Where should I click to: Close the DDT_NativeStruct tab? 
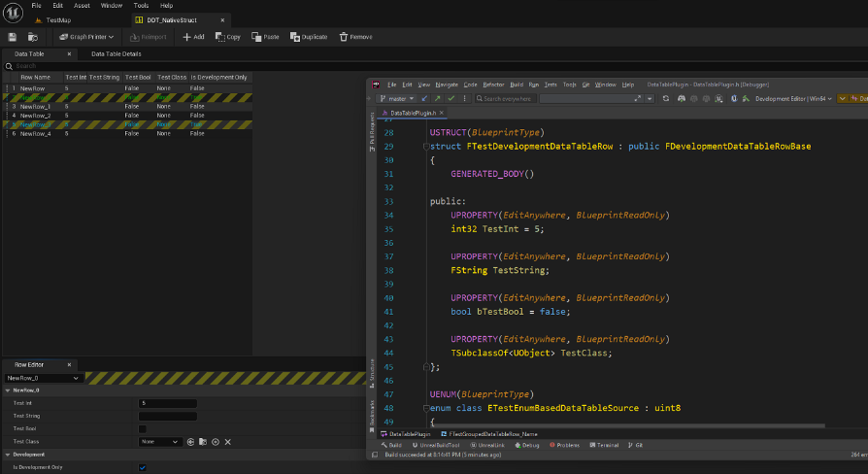pos(222,20)
